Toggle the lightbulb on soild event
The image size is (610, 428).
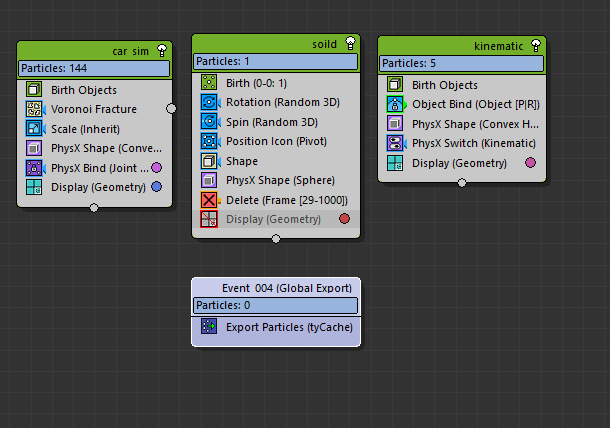(351, 43)
